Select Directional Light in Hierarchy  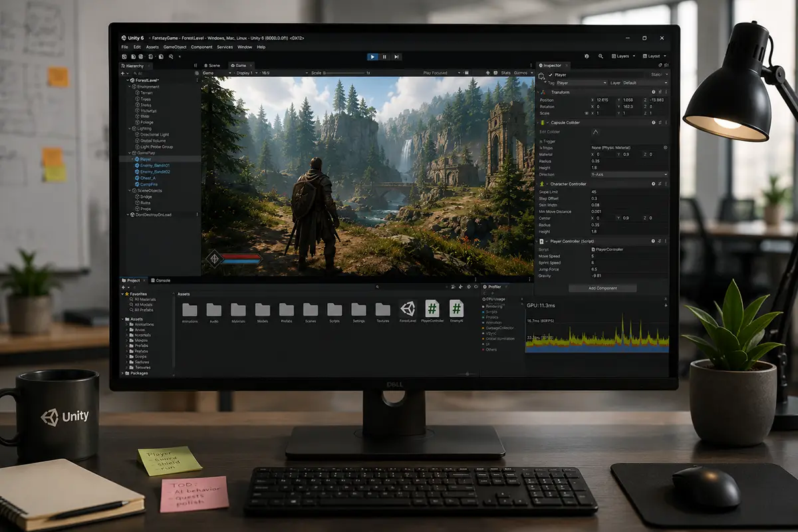[152, 134]
